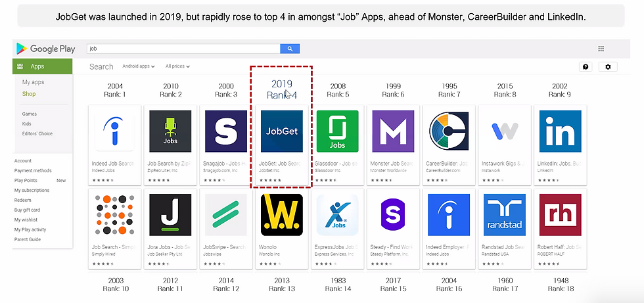Open the Wonolo app icon
The height and width of the screenshot is (303, 644).
[x=282, y=215]
